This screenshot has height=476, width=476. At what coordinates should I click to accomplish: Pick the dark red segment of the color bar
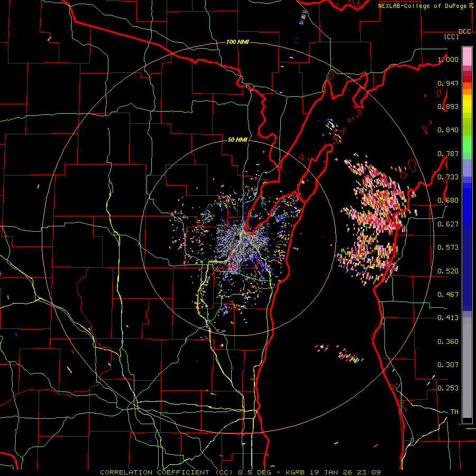[x=467, y=79]
